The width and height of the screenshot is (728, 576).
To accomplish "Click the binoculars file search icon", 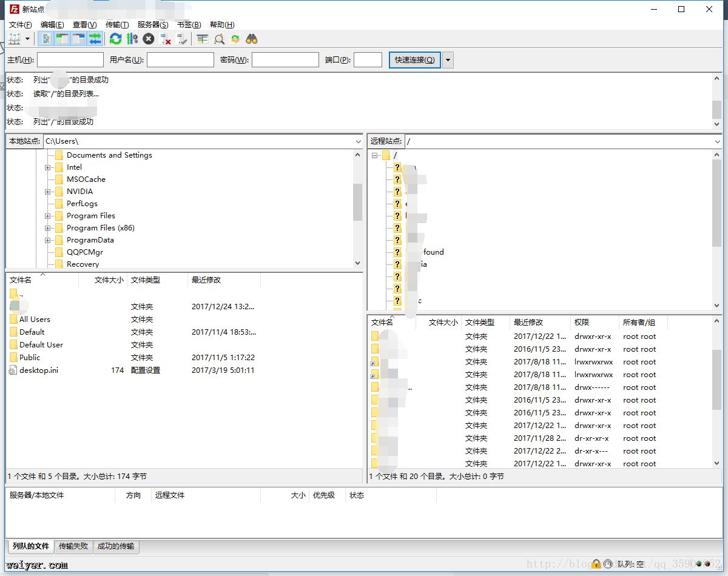I will coord(252,39).
